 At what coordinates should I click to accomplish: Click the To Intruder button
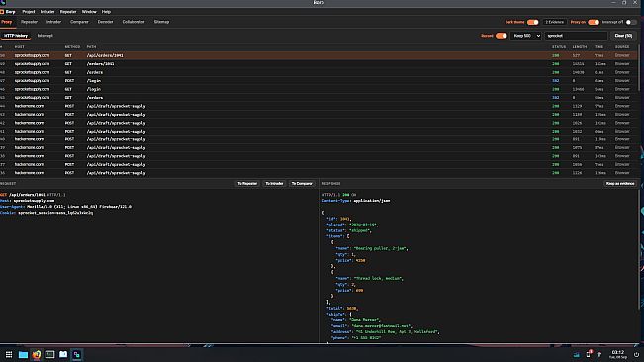pos(274,183)
